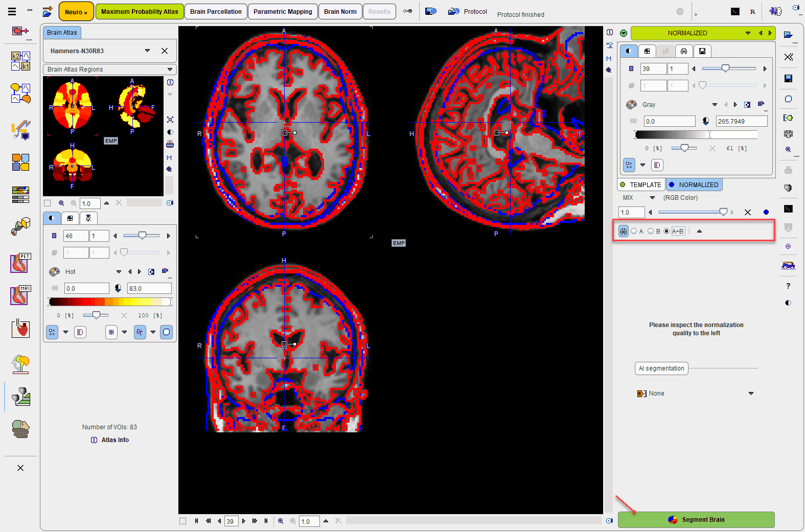Viewport: 805px width, 532px height.
Task: Open the Hammers-N30R83 atlas dropdown
Action: coord(148,51)
